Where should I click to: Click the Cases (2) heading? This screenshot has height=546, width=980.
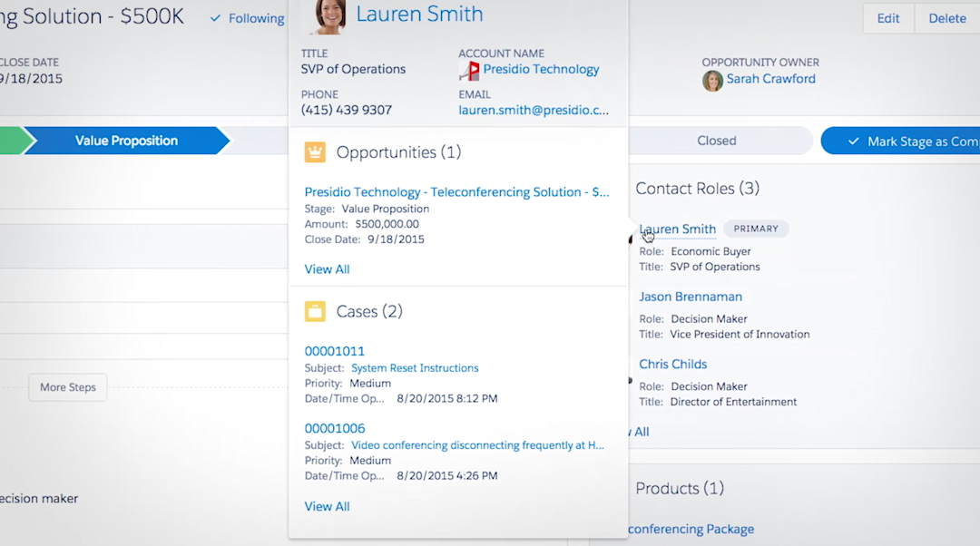(x=369, y=312)
